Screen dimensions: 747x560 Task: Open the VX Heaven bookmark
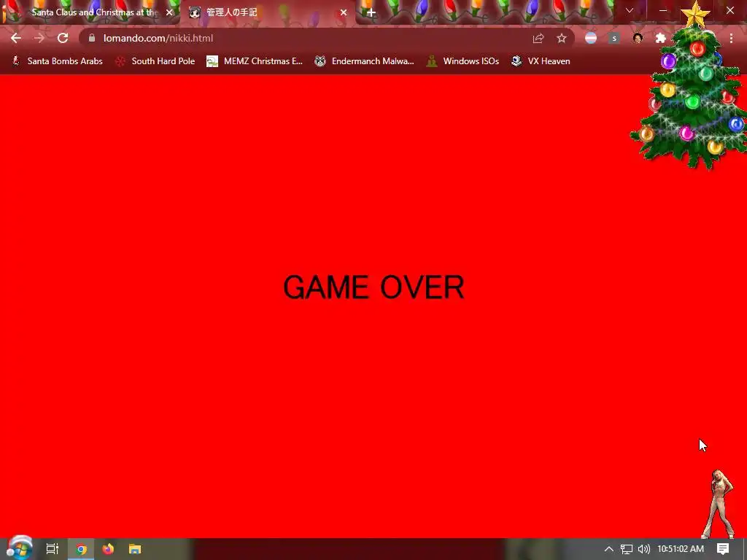tap(541, 61)
